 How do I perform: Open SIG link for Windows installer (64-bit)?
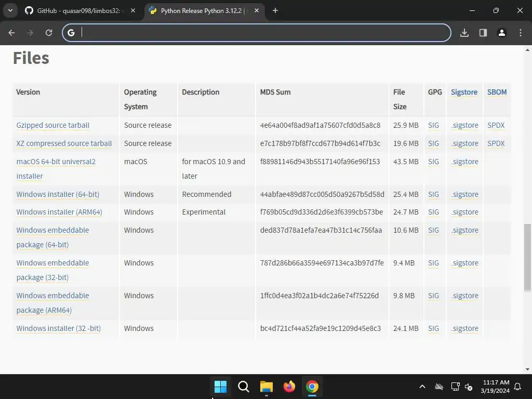click(434, 194)
